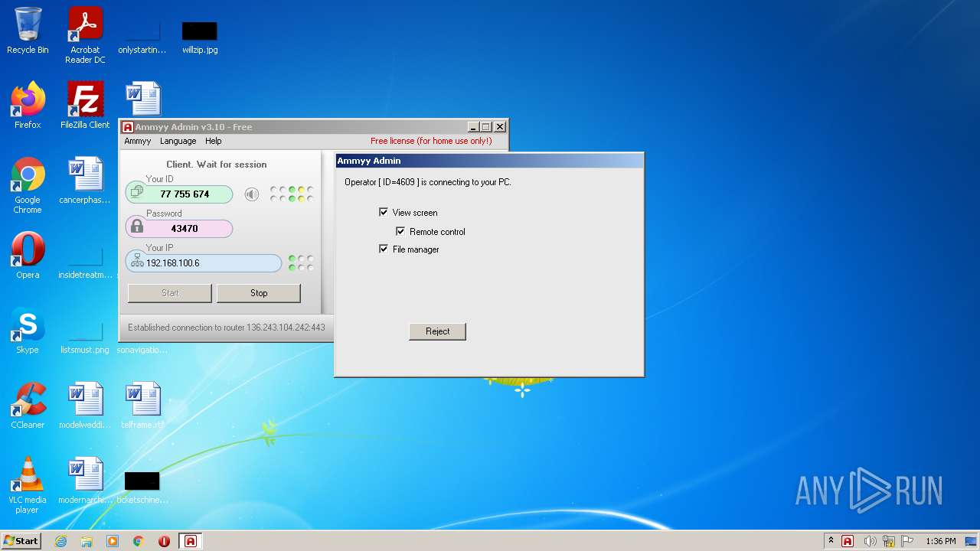980x551 pixels.
Task: Open Windows Explorer in the taskbar
Action: tap(87, 541)
